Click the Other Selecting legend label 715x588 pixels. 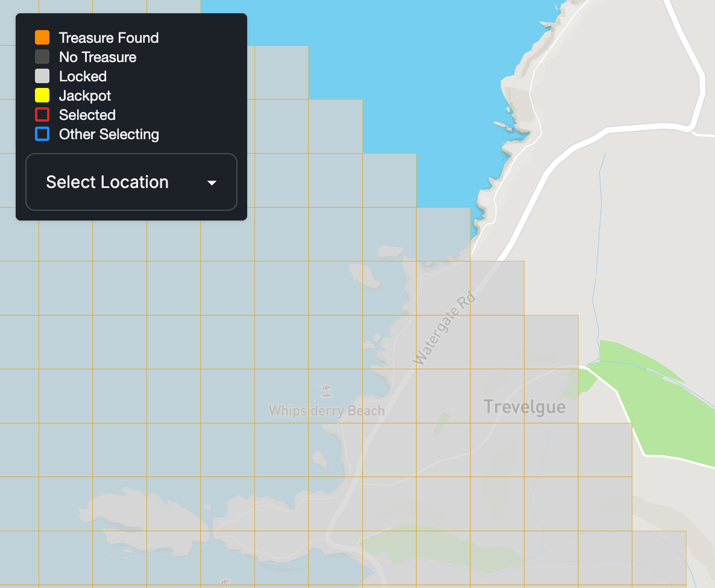click(x=109, y=134)
